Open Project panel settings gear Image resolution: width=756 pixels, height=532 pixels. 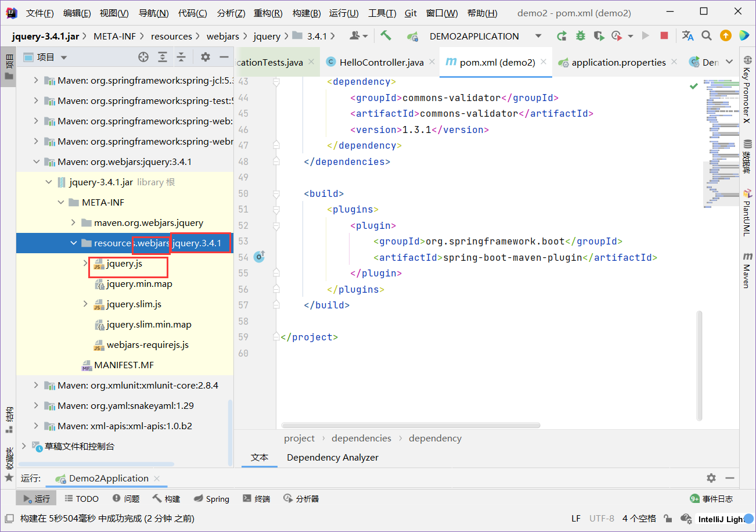(x=205, y=57)
